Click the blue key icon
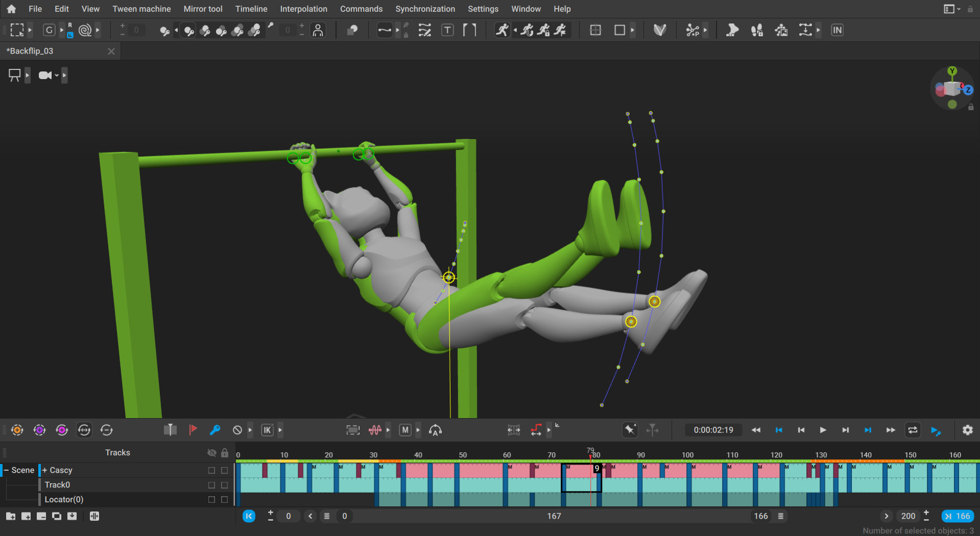This screenshot has width=980, height=536. pyautogui.click(x=215, y=430)
